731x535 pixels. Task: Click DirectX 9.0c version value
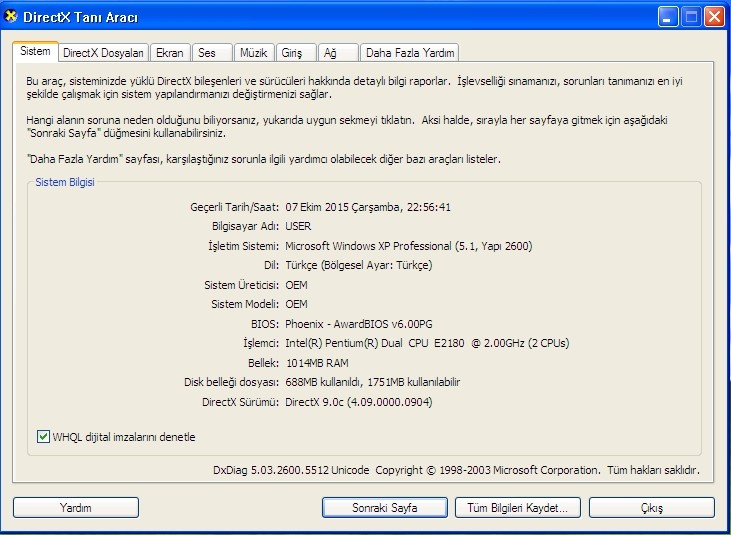(359, 402)
